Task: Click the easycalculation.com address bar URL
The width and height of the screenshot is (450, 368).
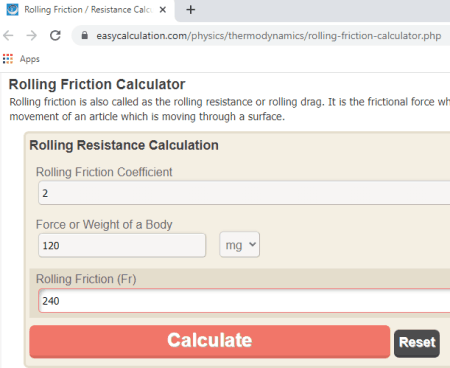Action: [x=269, y=36]
